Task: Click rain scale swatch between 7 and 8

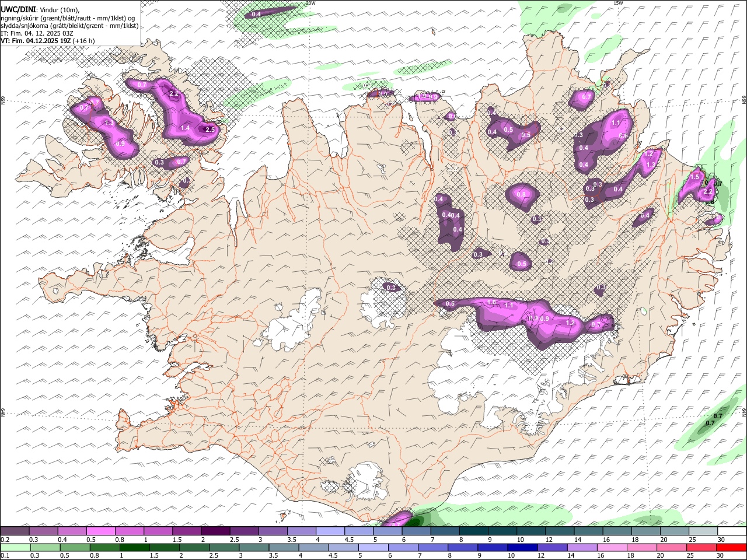Action: (433, 547)
